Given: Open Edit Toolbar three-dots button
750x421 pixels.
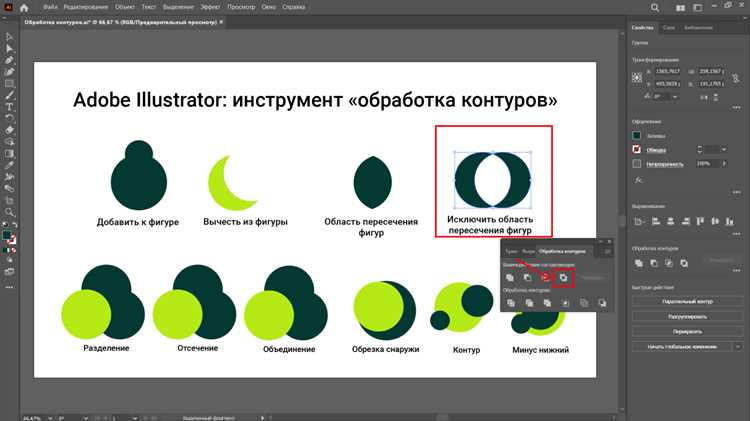Looking at the screenshot, I should (x=9, y=288).
